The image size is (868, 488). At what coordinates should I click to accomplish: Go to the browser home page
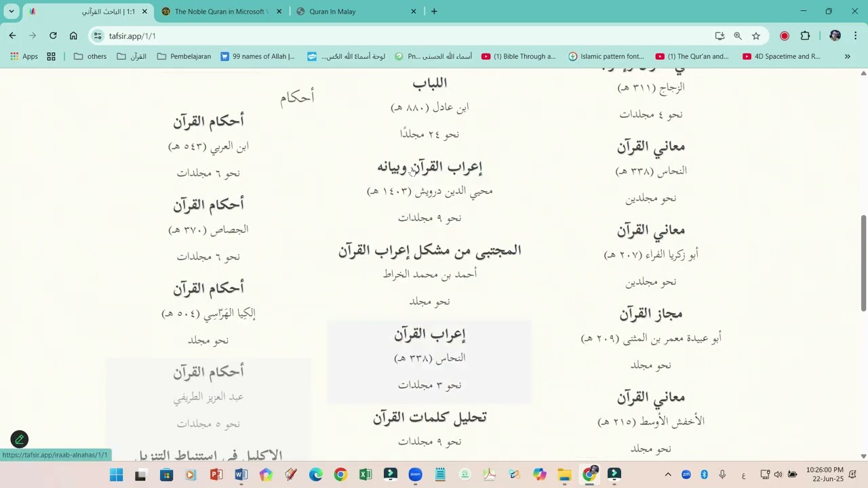(73, 36)
